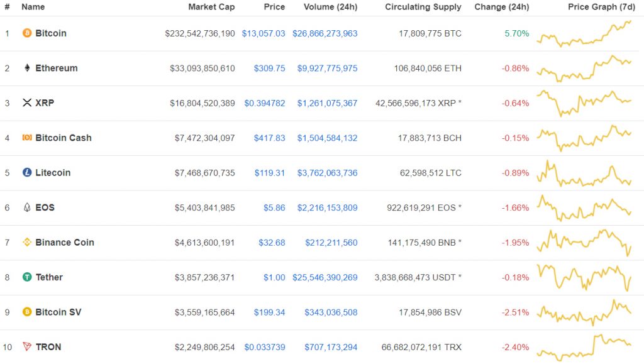The image size is (644, 364).
Task: Click the Bitcoin SV logo icon
Action: [x=26, y=312]
